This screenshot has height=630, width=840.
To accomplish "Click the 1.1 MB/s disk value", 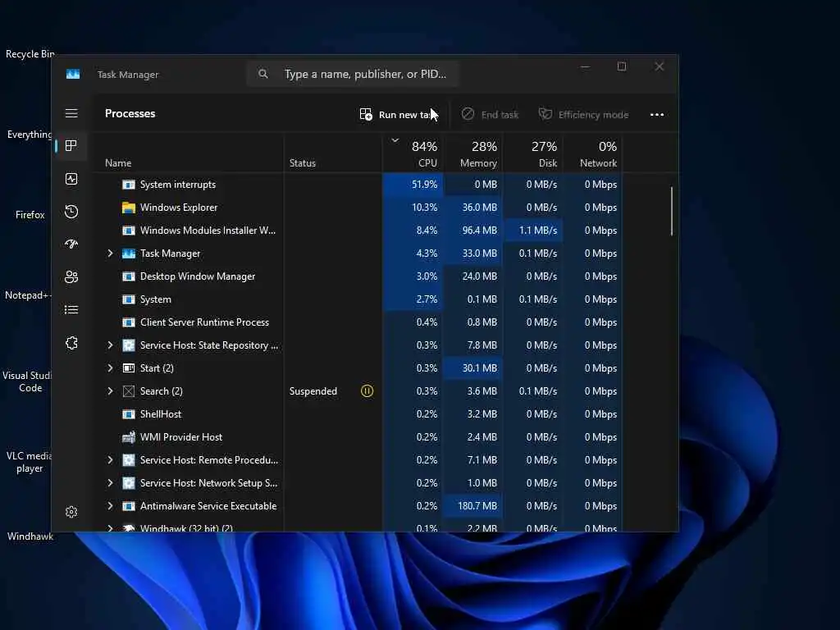I will point(538,231).
